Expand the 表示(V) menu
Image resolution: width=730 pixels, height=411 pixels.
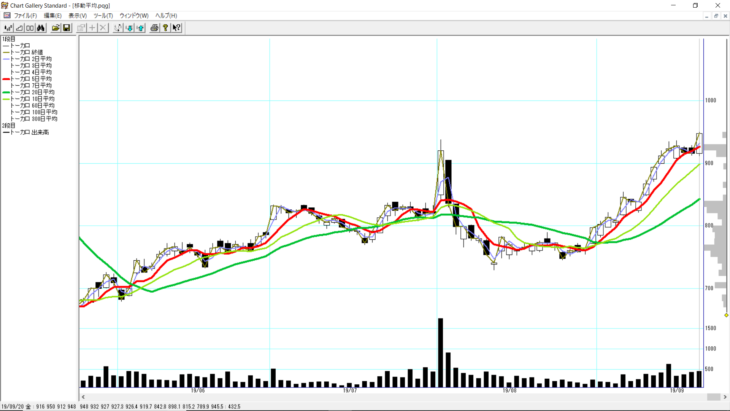click(77, 16)
